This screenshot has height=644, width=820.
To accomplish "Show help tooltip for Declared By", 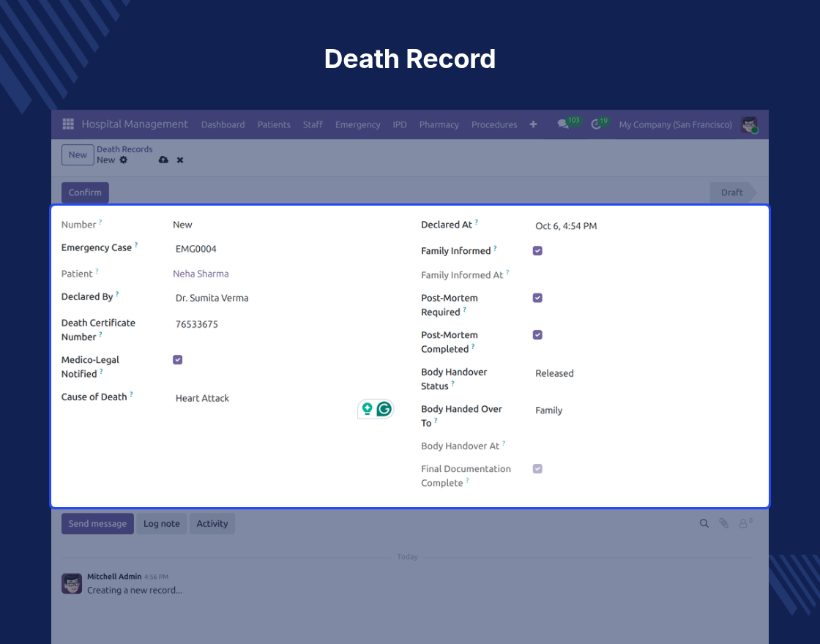I will click(117, 293).
